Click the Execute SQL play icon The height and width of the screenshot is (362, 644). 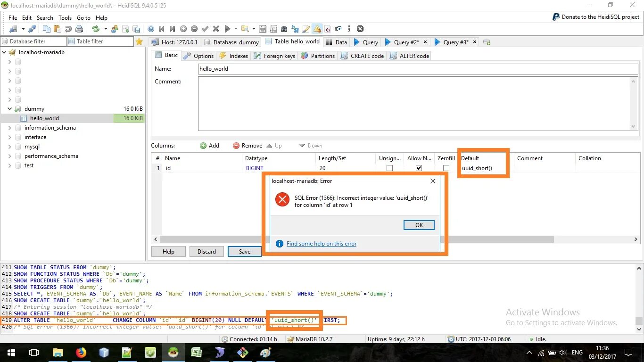tap(227, 29)
